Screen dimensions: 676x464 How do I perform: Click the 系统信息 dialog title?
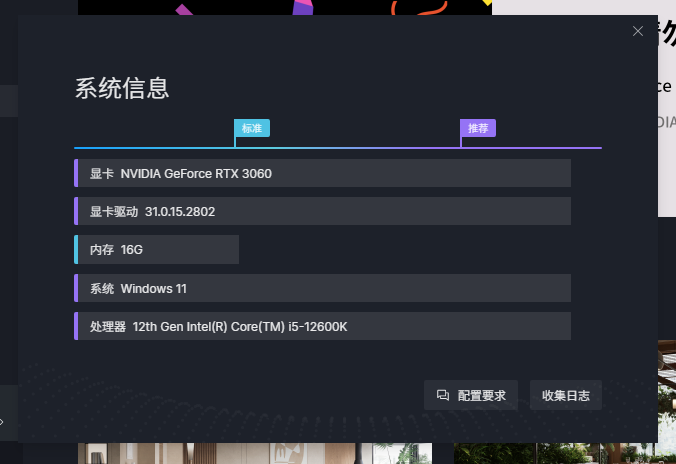pyautogui.click(x=122, y=88)
